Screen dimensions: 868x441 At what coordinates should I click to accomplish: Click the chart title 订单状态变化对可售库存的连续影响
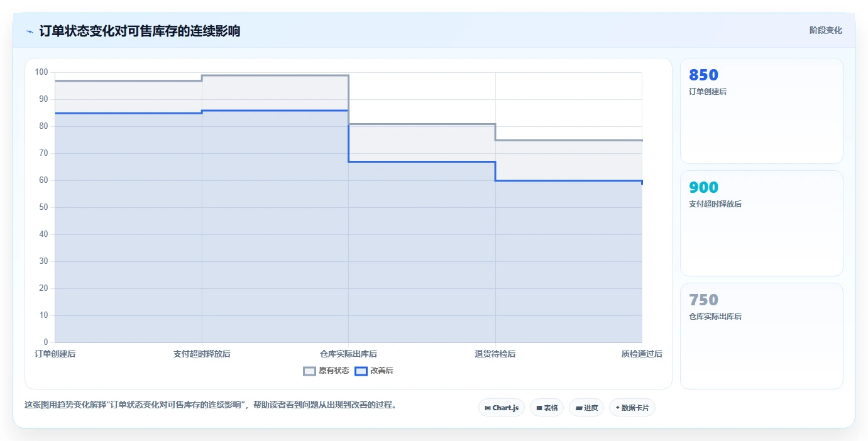click(x=140, y=31)
